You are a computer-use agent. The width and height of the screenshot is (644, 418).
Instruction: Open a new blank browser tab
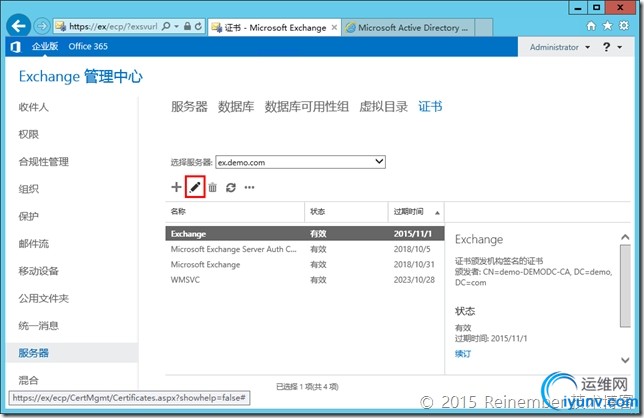pyautogui.click(x=484, y=28)
